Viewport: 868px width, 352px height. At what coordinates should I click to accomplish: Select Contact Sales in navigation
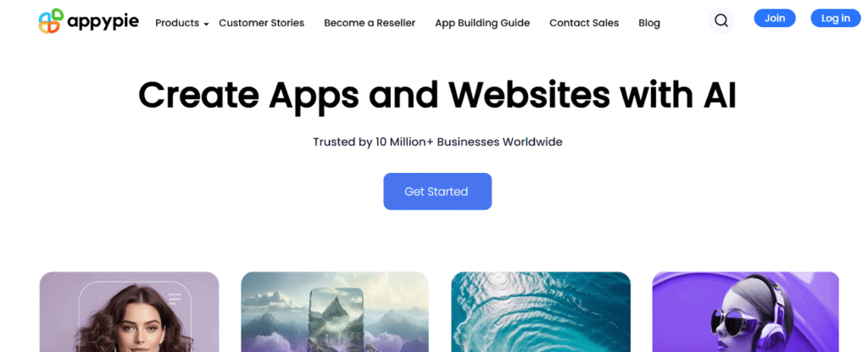click(584, 23)
